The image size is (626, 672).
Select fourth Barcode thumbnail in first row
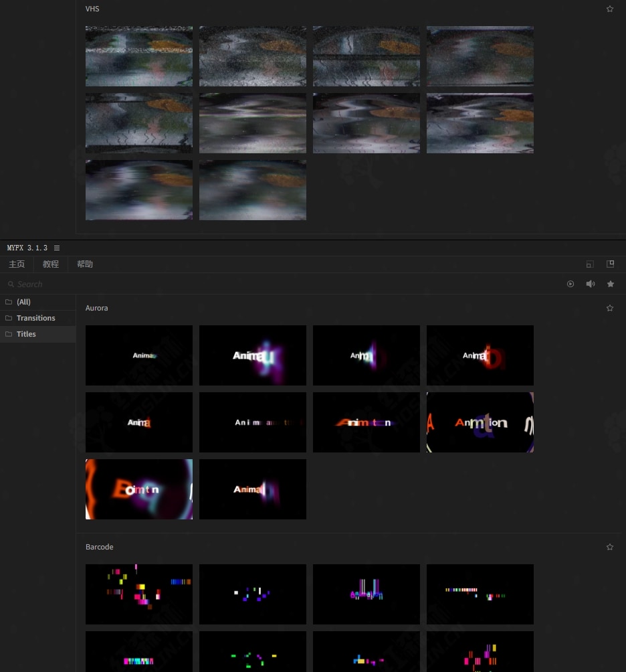click(x=480, y=594)
